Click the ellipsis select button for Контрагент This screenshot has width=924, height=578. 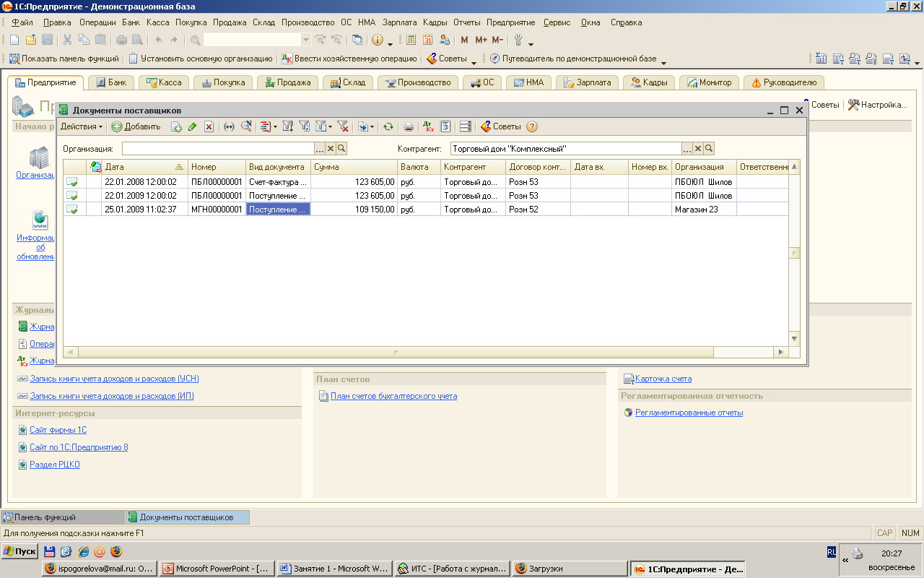(x=687, y=148)
